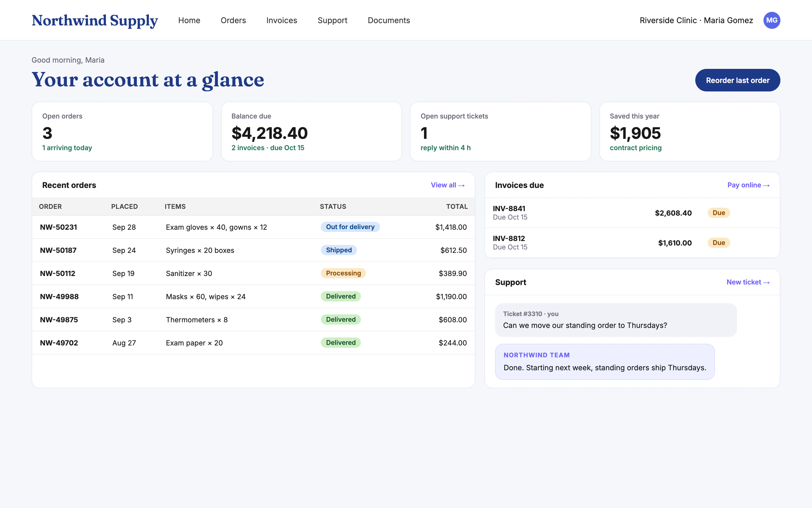Select the Saved this year card
Viewport: 812px width, 508px height.
click(x=690, y=131)
